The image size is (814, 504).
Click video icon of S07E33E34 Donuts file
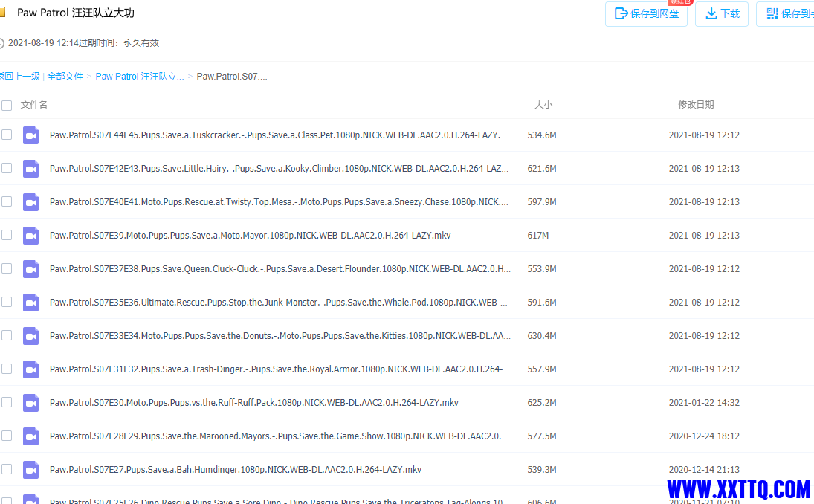[x=30, y=336]
